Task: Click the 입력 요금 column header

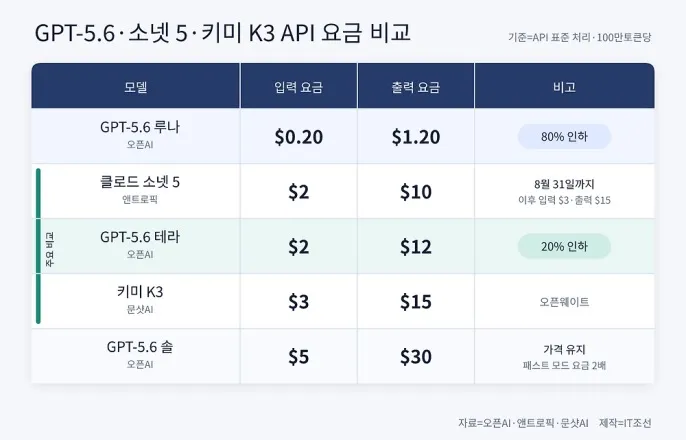Action: 298,87
